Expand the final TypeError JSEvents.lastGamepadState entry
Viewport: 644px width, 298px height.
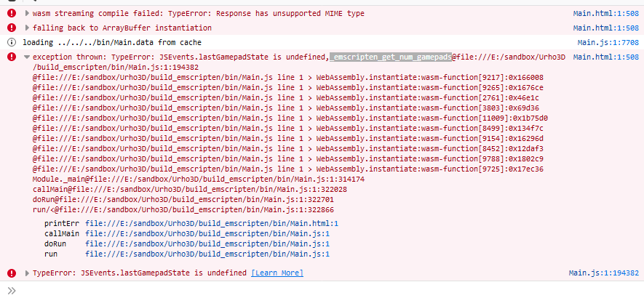pyautogui.click(x=27, y=273)
